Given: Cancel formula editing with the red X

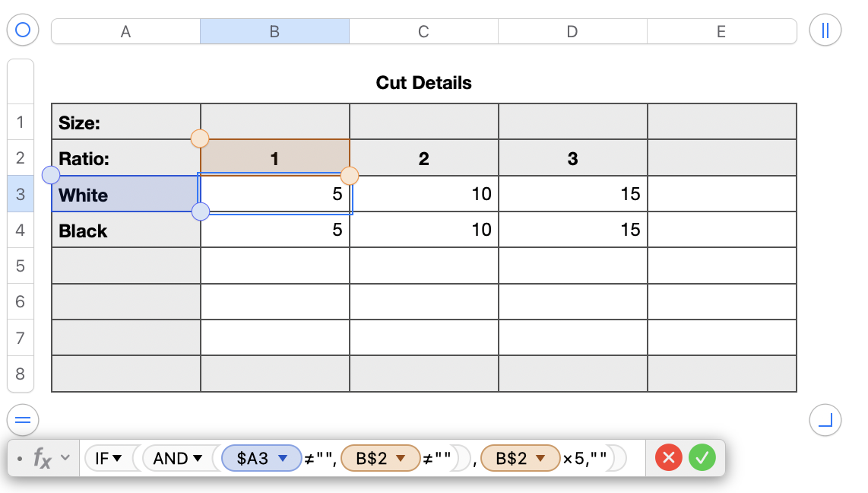Looking at the screenshot, I should click(x=669, y=458).
